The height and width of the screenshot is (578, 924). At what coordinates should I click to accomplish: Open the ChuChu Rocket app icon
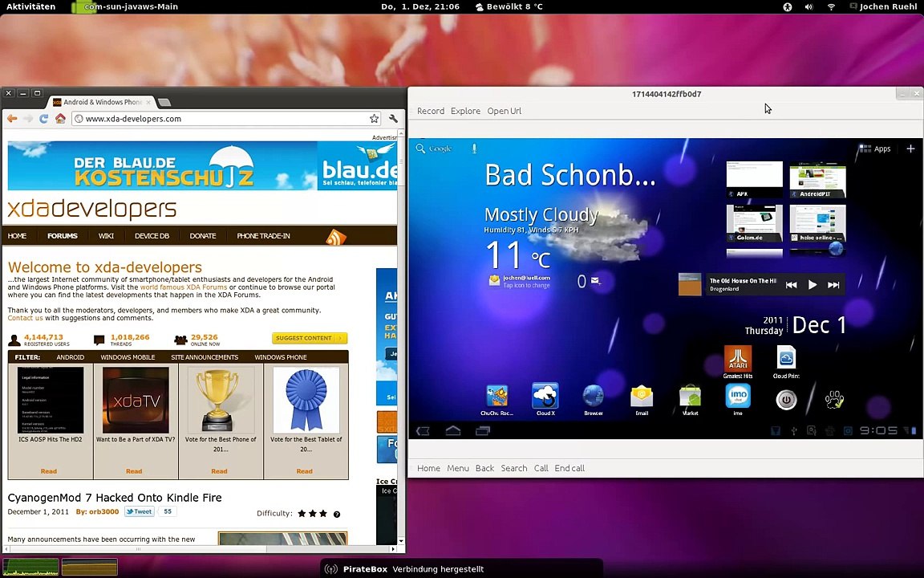[496, 400]
